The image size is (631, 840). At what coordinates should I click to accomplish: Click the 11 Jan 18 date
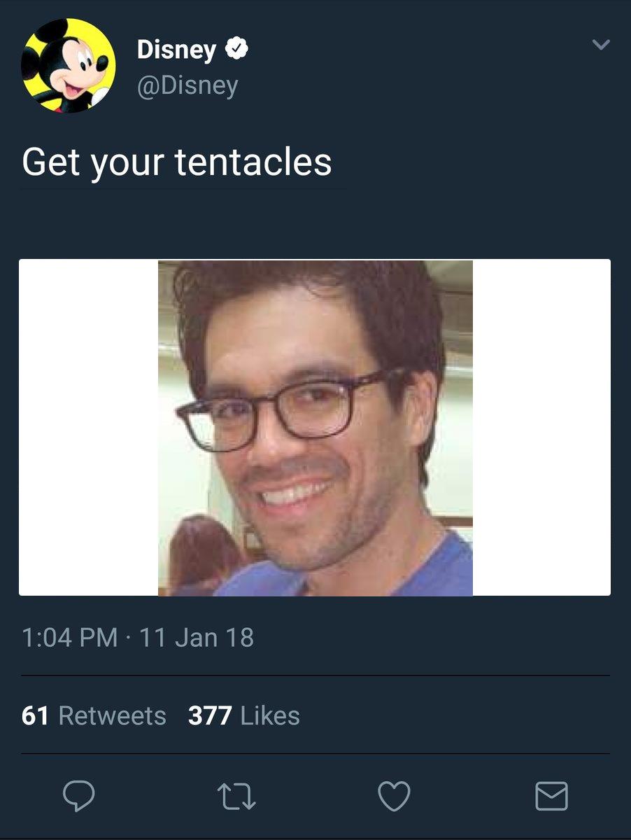click(197, 638)
